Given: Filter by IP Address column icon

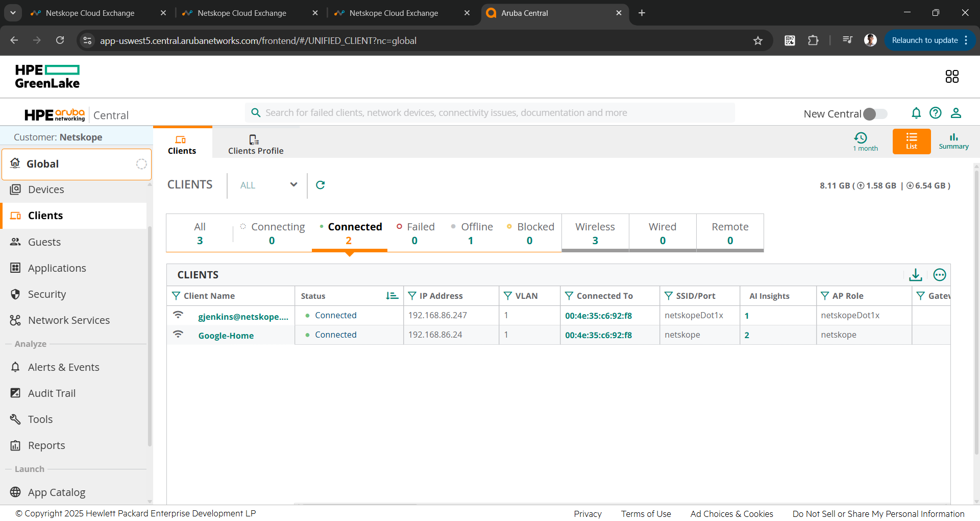Looking at the screenshot, I should (x=412, y=296).
